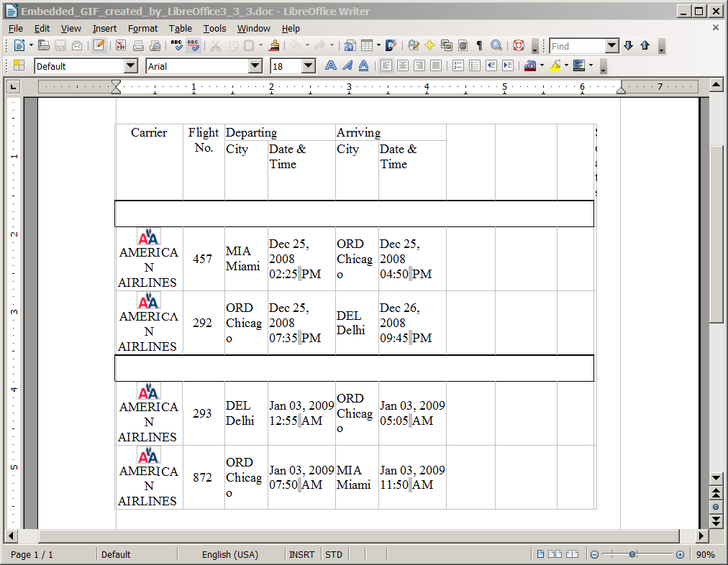The image size is (728, 565).
Task: Toggle nonprinting characters pilcrow
Action: click(x=479, y=45)
